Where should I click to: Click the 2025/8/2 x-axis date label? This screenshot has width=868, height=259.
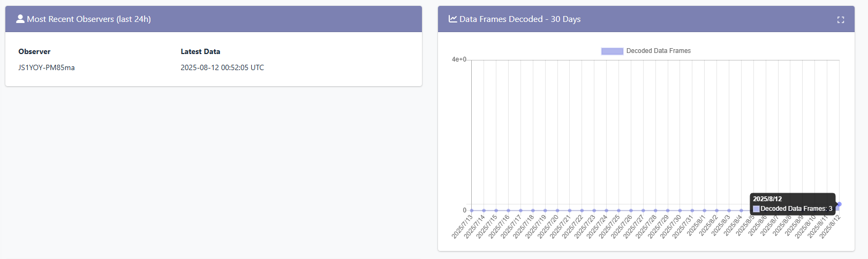coord(708,225)
